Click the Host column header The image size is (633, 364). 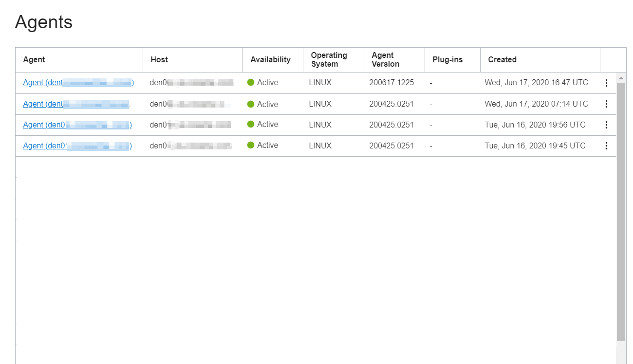159,59
